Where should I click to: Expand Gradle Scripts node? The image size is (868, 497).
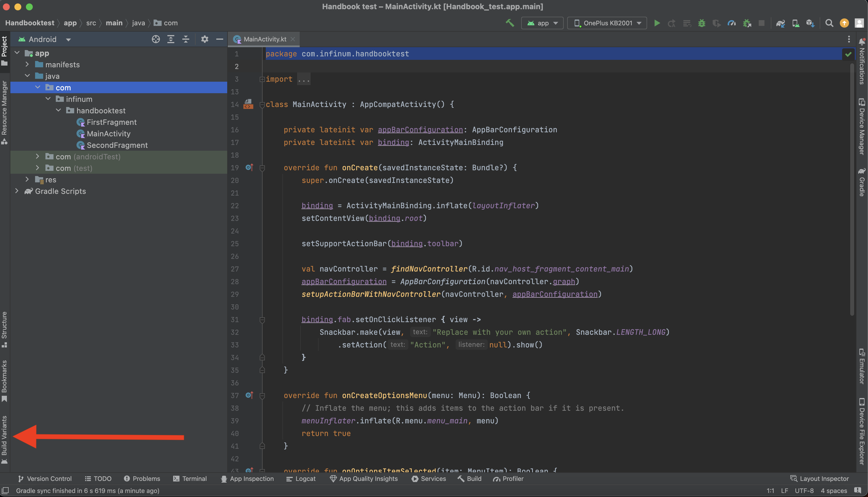point(17,191)
